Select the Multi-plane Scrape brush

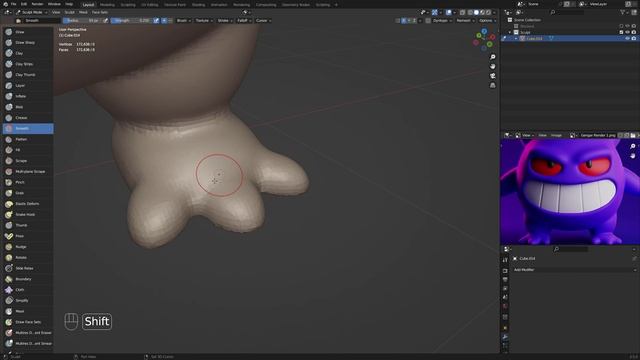28,171
